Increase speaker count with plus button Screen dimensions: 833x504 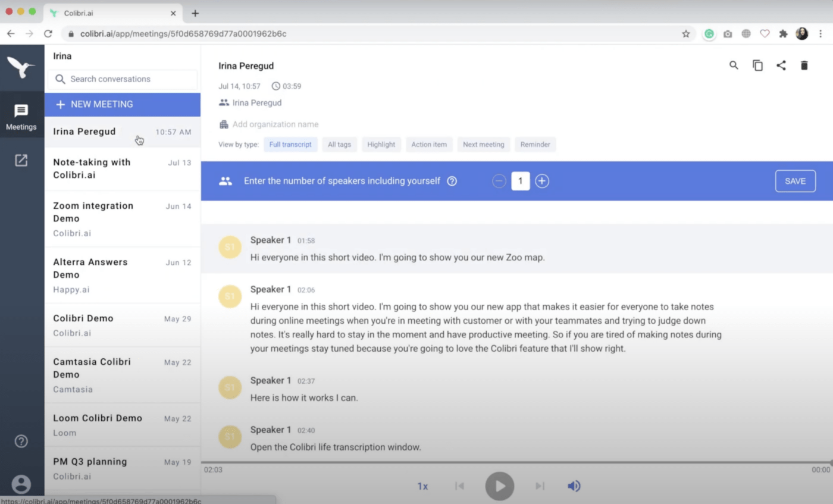coord(541,181)
